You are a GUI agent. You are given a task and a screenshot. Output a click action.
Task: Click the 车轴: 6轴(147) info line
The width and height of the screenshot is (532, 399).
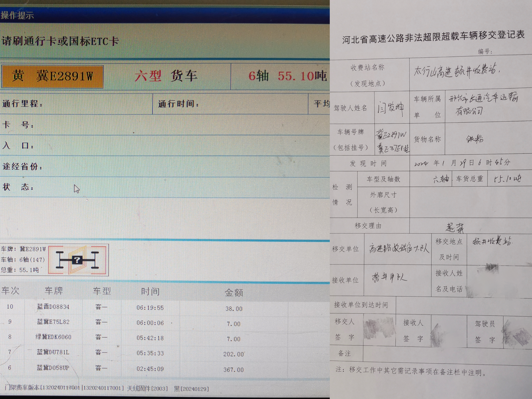point(23,260)
